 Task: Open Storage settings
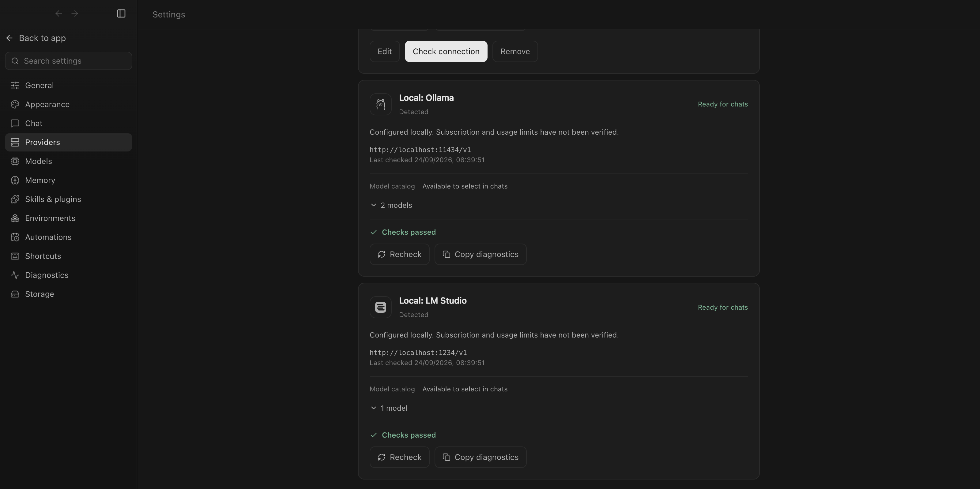[x=69, y=294]
